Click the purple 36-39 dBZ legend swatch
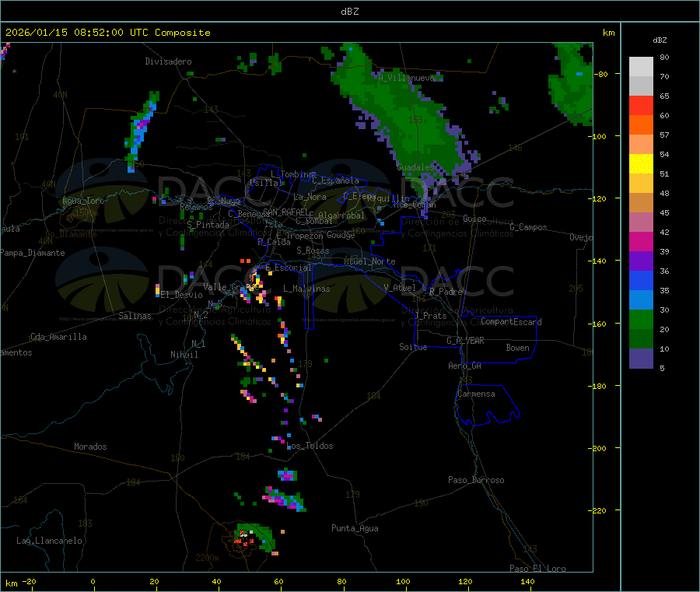 pos(641,261)
